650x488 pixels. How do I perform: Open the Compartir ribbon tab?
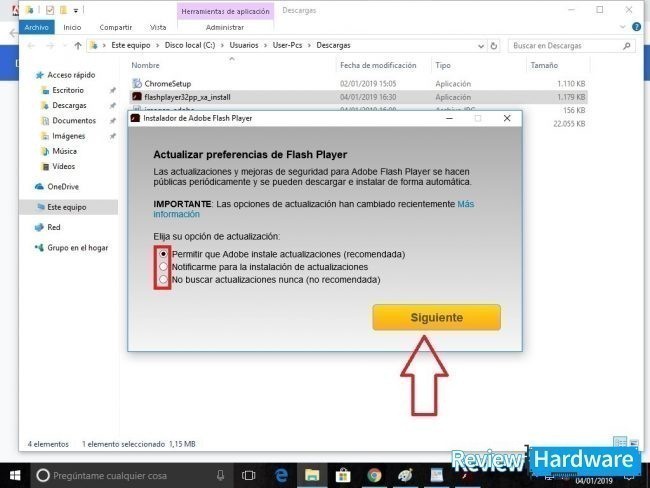[116, 27]
